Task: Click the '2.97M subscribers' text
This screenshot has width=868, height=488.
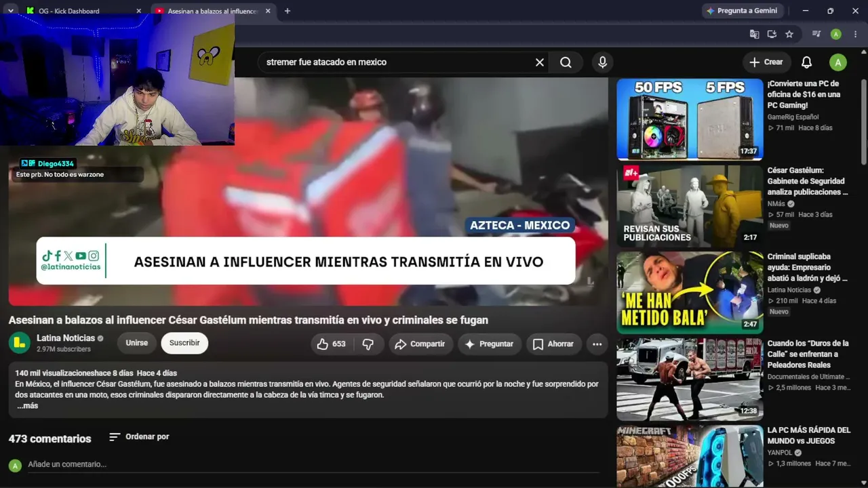Action: pos(64,350)
